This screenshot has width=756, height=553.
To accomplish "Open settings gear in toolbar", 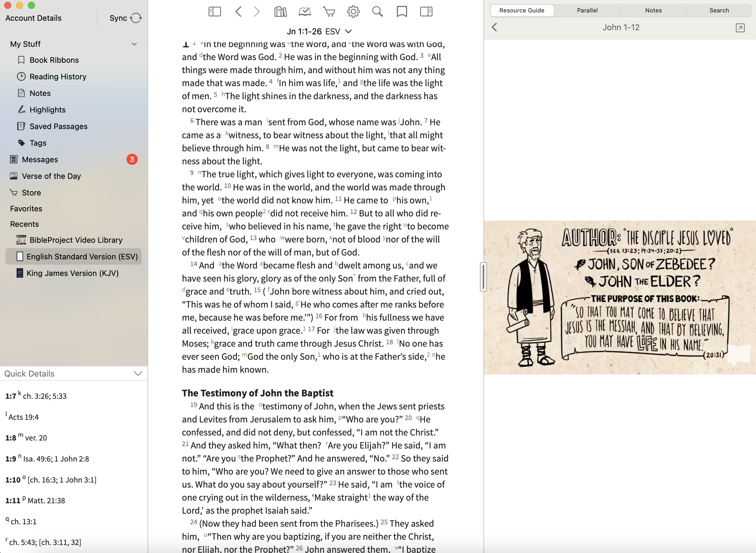I will pyautogui.click(x=353, y=12).
